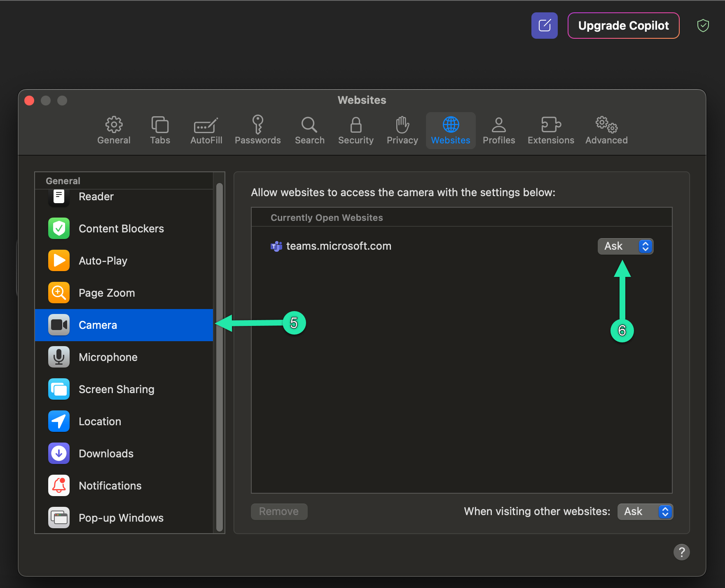This screenshot has width=725, height=588.
Task: Select the Auto-Play row label
Action: coord(103,261)
